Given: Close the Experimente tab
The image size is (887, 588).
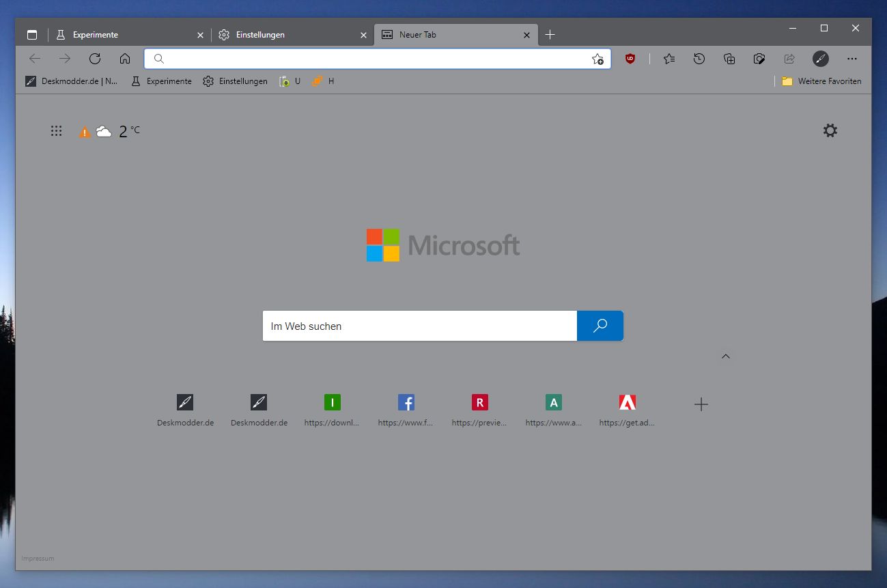Looking at the screenshot, I should coord(200,35).
